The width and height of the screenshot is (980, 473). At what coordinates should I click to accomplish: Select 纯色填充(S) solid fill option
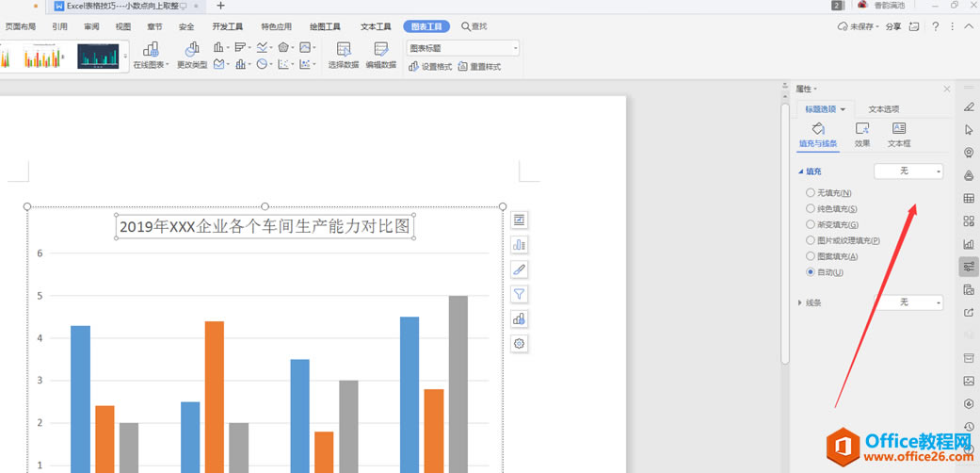[831, 208]
